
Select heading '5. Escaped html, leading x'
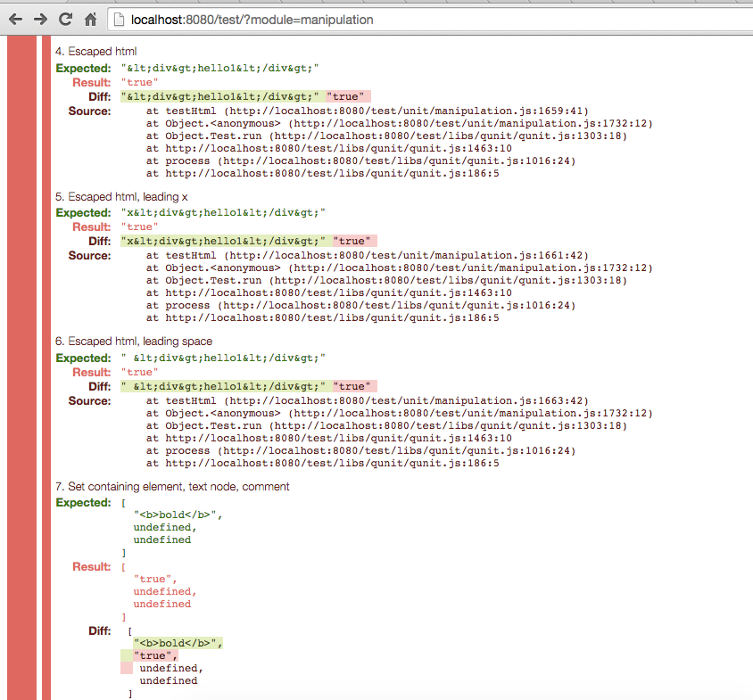tap(121, 197)
